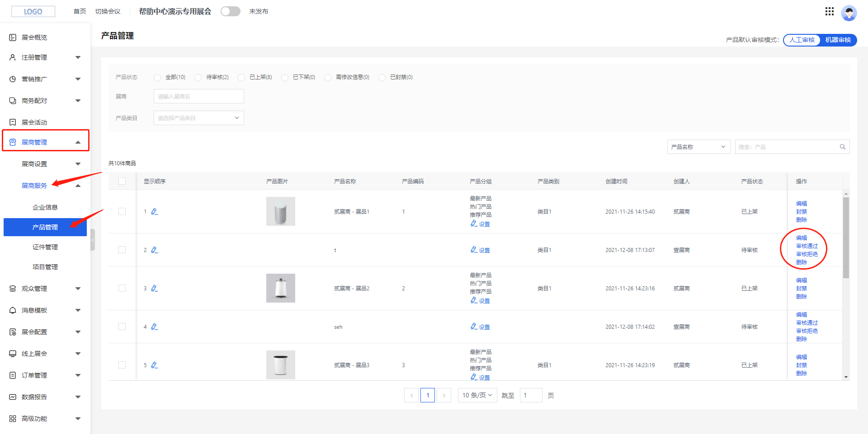The width and height of the screenshot is (868, 434).
Task: Click 设置 group icon for product seh
Action: pyautogui.click(x=474, y=327)
